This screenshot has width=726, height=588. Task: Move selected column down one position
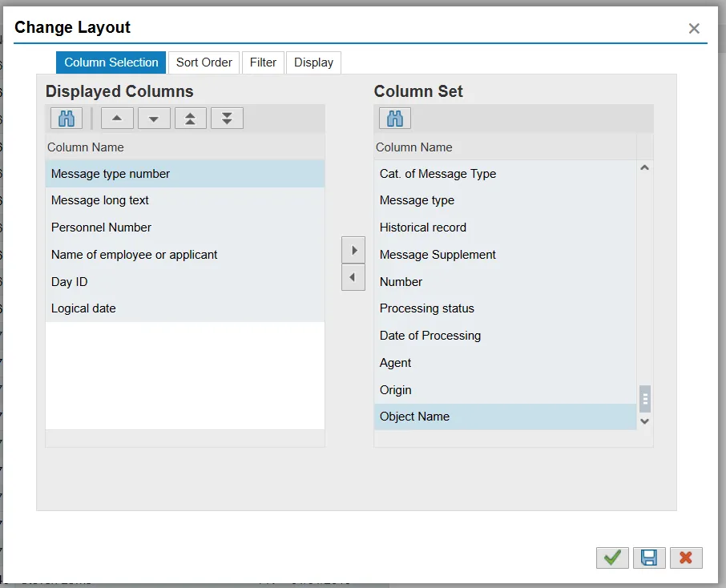(x=154, y=119)
